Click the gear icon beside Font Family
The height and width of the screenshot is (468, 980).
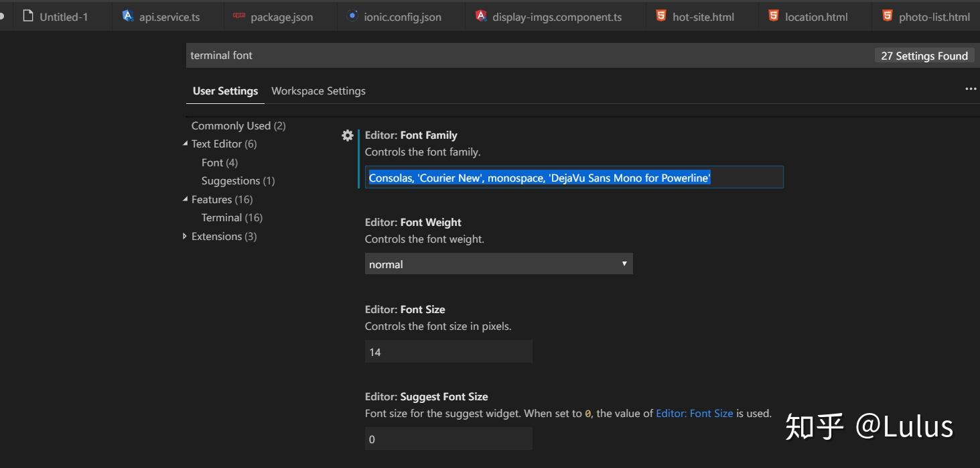tap(347, 135)
